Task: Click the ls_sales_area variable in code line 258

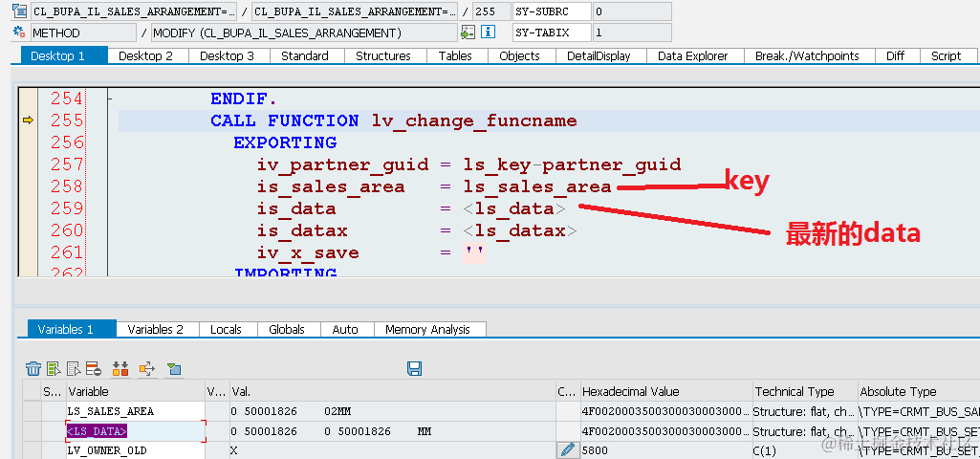Action: 537,186
